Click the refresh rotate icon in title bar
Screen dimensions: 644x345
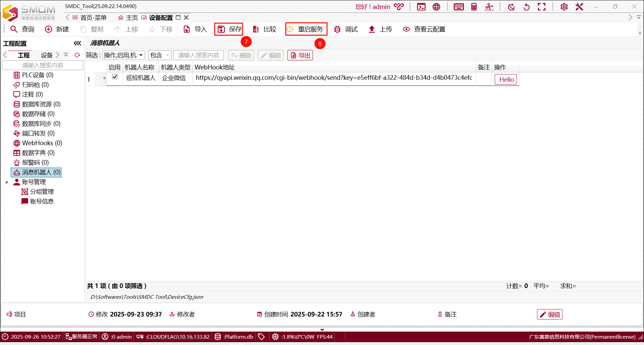(527, 7)
